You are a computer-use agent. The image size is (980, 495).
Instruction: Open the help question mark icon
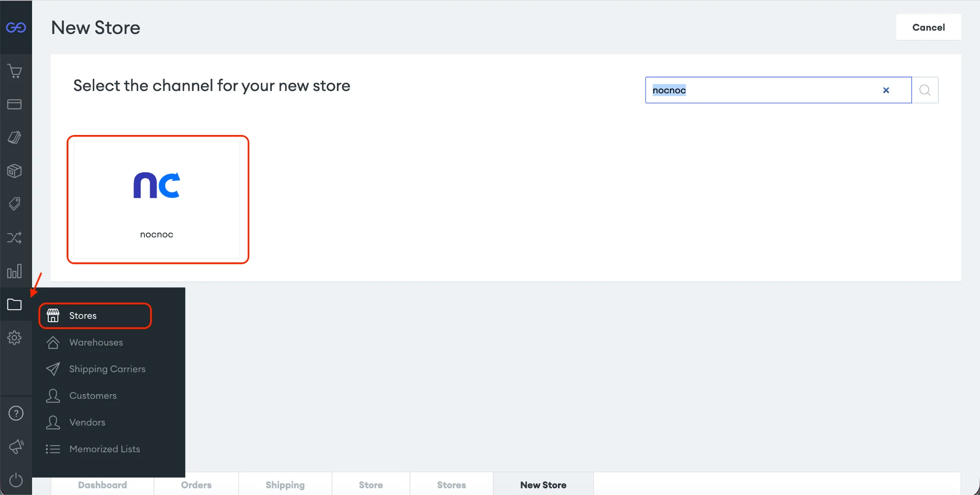tap(16, 413)
